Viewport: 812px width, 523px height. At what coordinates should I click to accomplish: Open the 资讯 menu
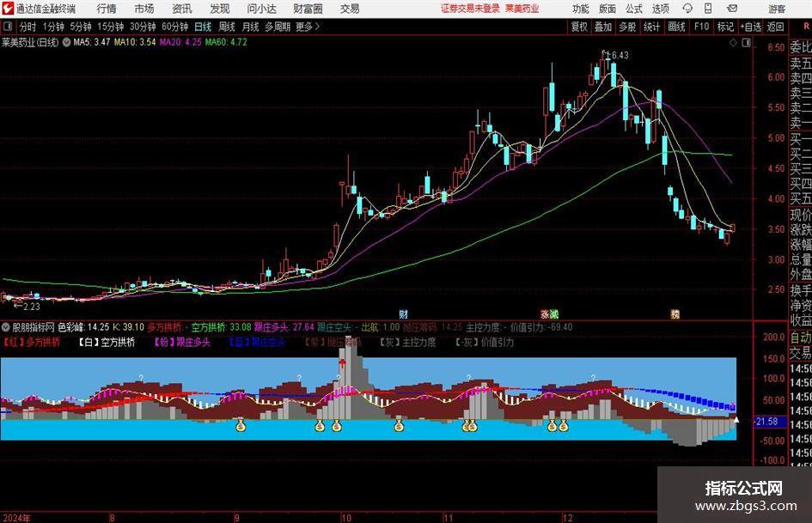coord(182,9)
